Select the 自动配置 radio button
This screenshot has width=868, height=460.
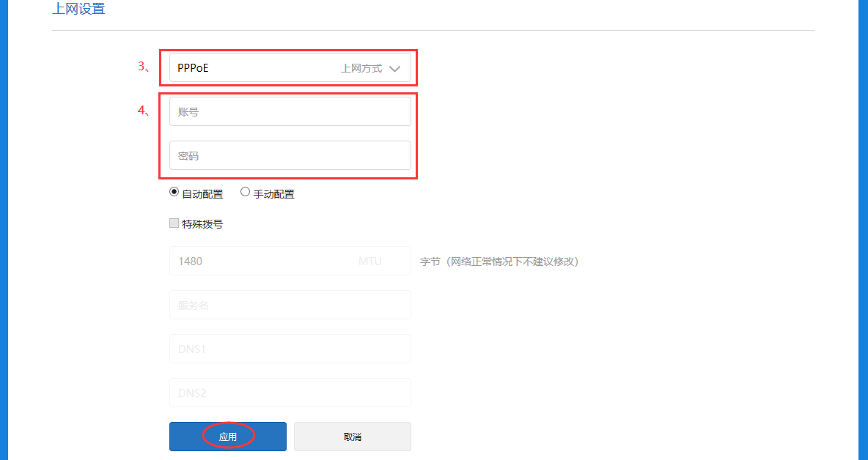174,193
